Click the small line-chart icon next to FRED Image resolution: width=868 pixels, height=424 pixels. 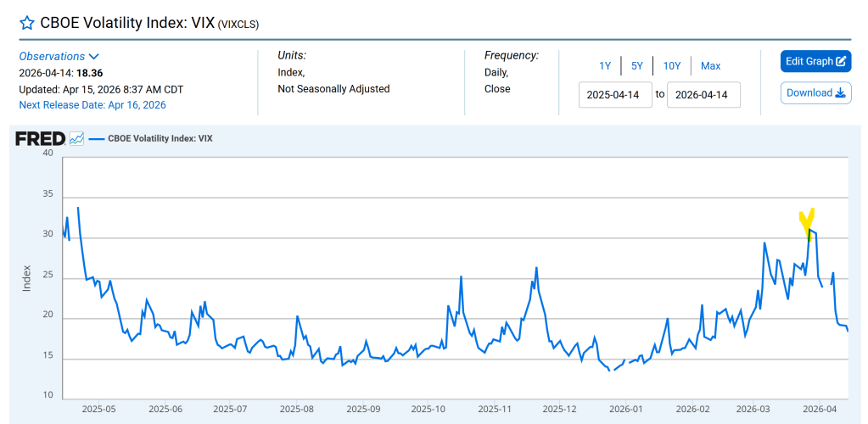(x=76, y=138)
